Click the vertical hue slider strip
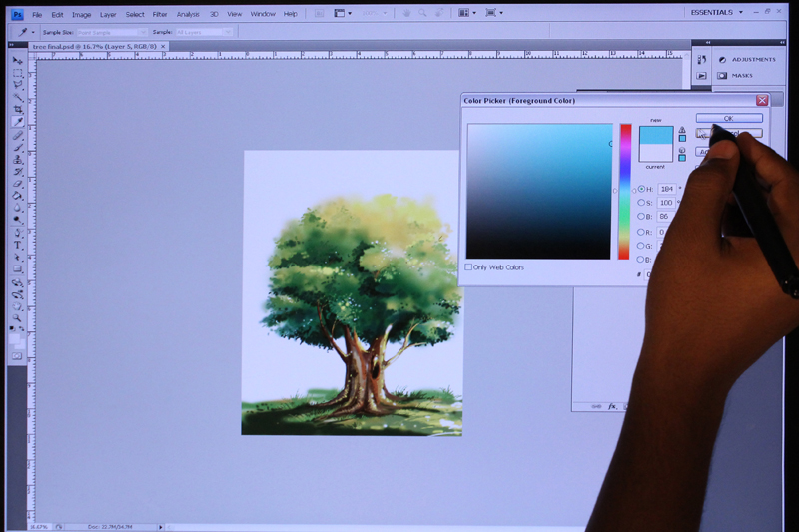Image resolution: width=799 pixels, height=532 pixels. [625, 192]
